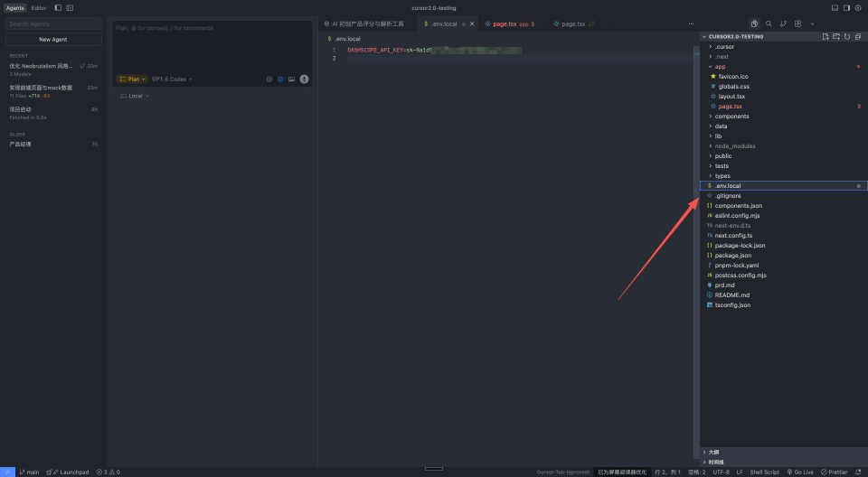Switch to the page.tsx app tab
Viewport: 868px width, 477px height.
click(x=508, y=23)
